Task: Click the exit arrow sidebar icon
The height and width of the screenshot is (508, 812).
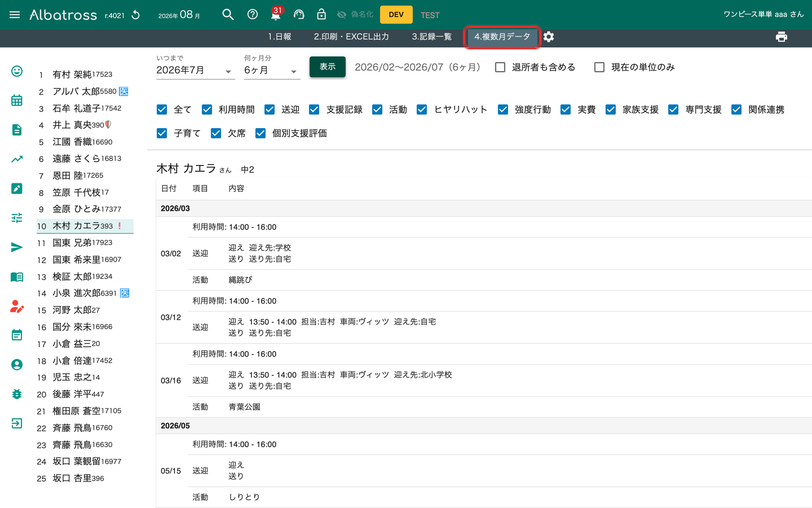Action: pyautogui.click(x=17, y=423)
